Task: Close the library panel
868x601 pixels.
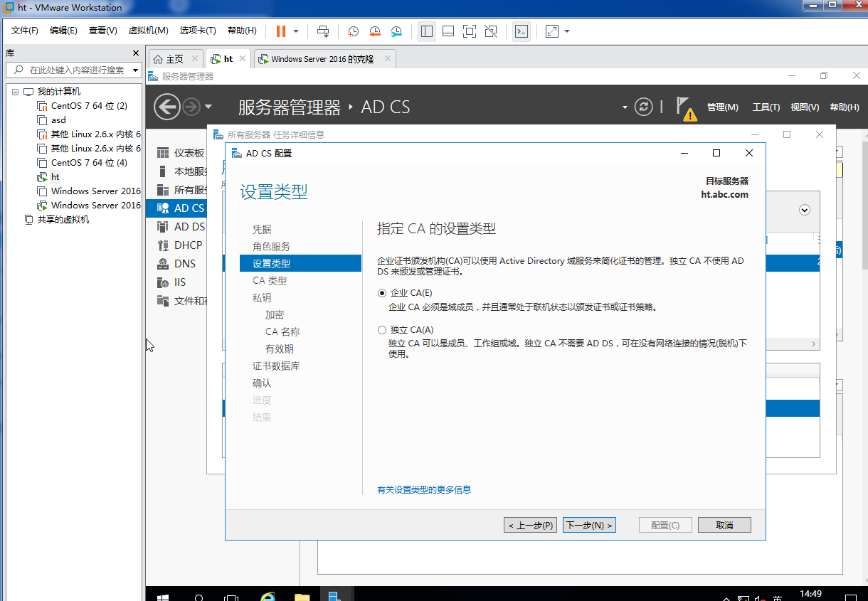Action: (x=136, y=53)
